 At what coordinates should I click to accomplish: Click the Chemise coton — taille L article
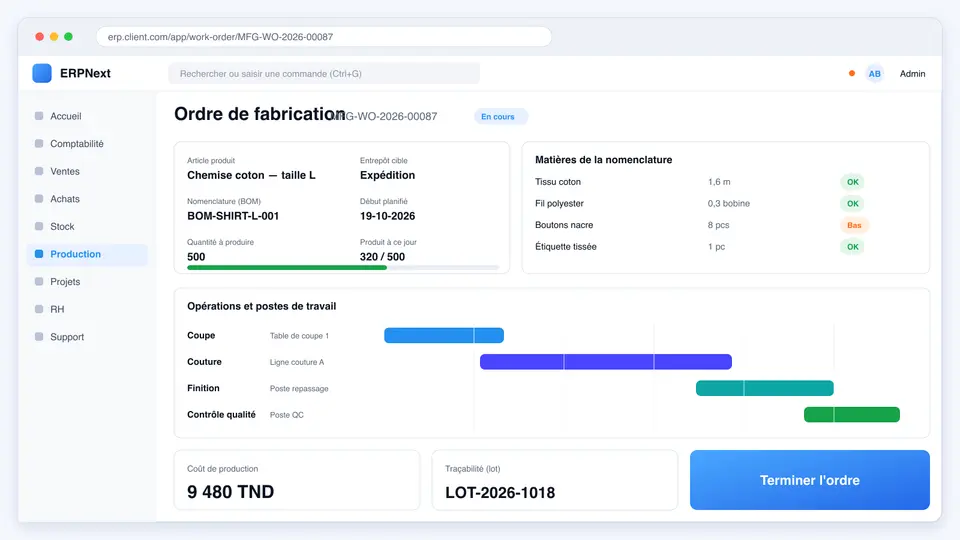(252, 175)
